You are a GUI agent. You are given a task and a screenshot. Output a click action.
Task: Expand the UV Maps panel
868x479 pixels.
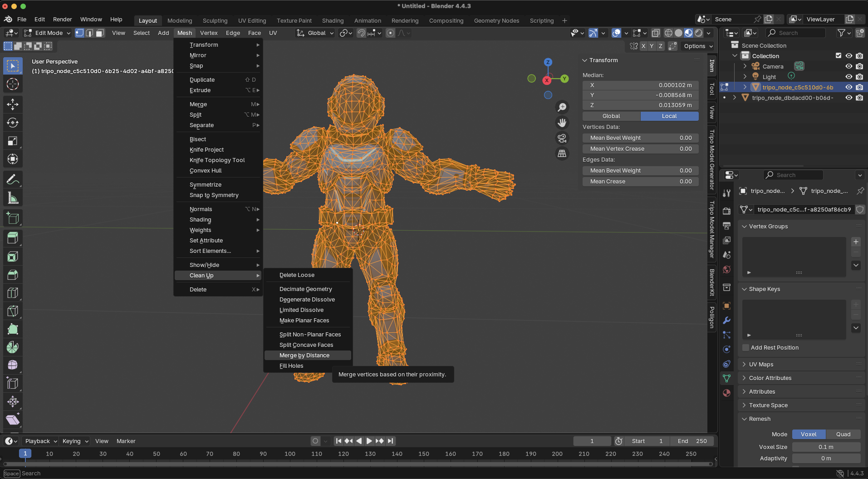[x=761, y=365]
